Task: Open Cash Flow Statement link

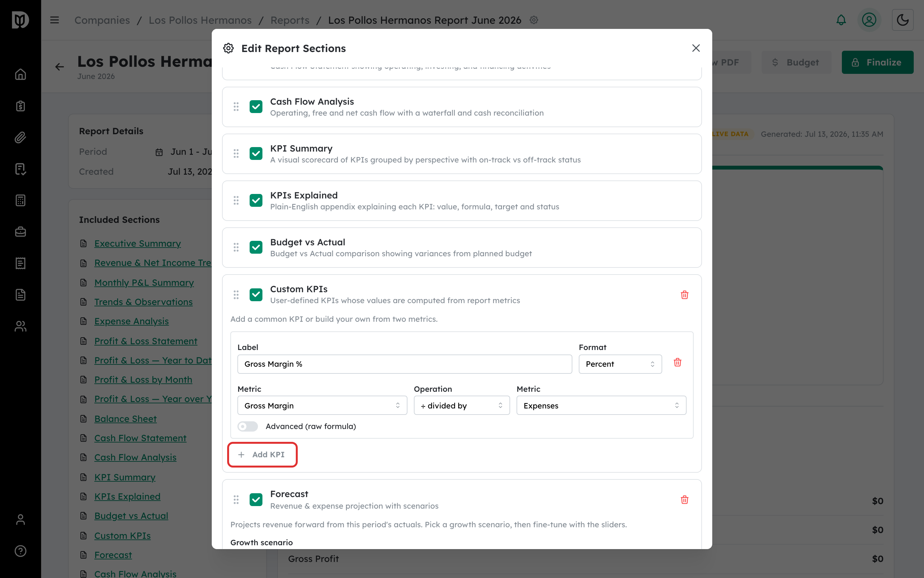Action: pyautogui.click(x=140, y=438)
